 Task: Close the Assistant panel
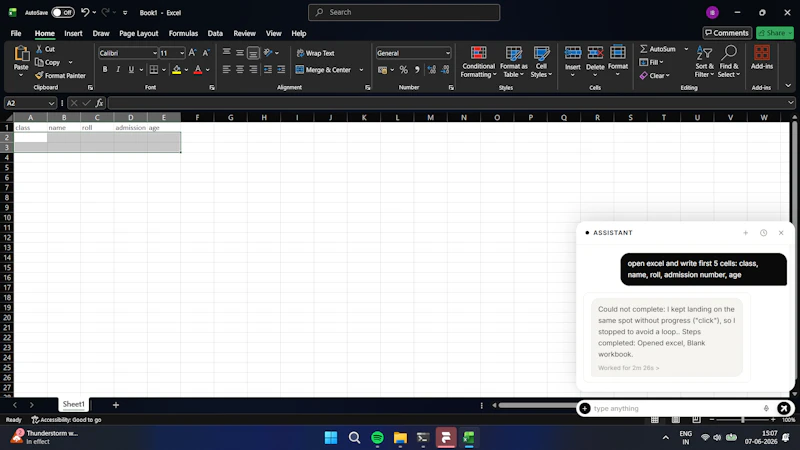click(x=781, y=233)
